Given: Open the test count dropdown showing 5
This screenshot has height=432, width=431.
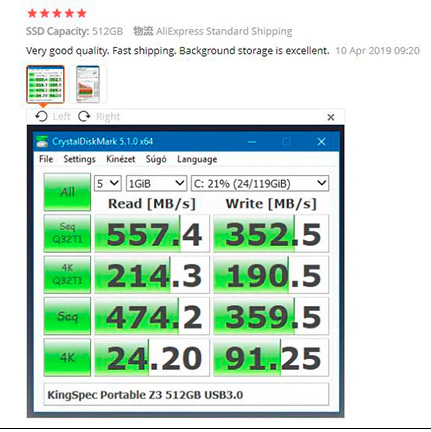Looking at the screenshot, I should tap(108, 183).
